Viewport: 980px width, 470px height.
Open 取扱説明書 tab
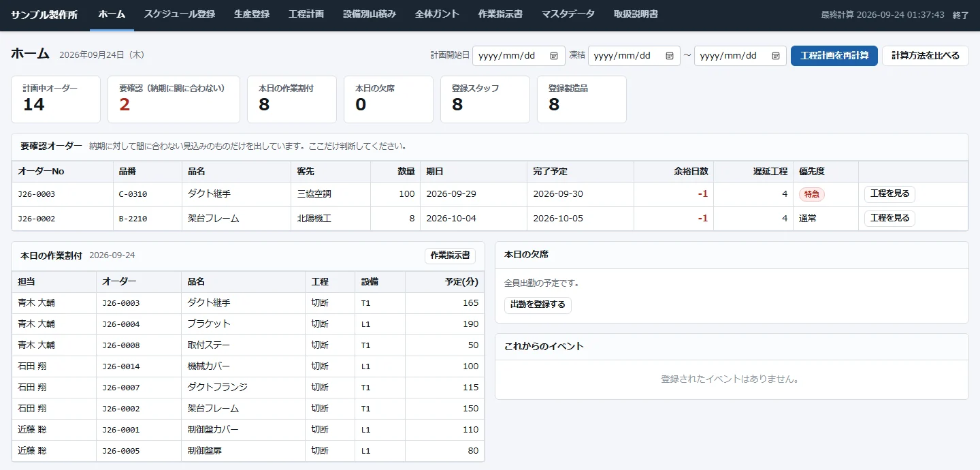click(x=636, y=14)
